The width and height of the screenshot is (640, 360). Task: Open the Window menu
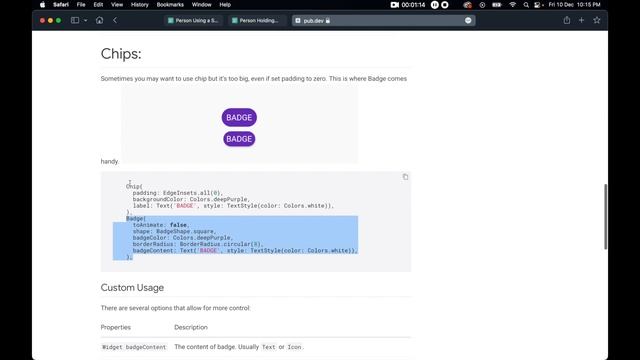pyautogui.click(x=202, y=5)
